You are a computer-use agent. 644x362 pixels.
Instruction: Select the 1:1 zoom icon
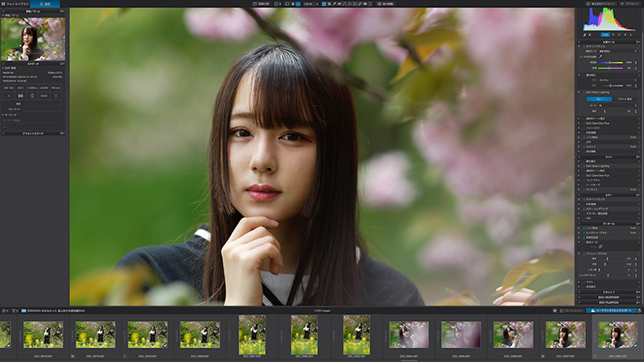(298, 4)
